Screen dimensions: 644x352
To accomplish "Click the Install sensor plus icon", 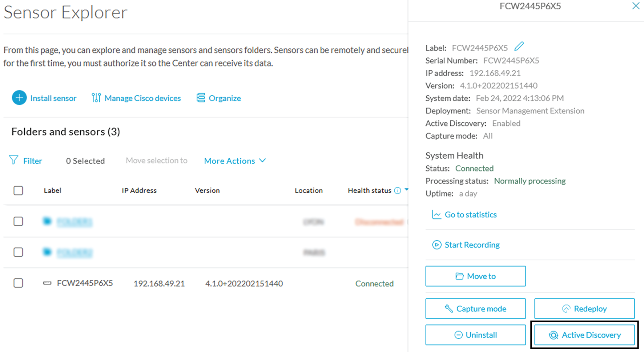I will tap(19, 98).
